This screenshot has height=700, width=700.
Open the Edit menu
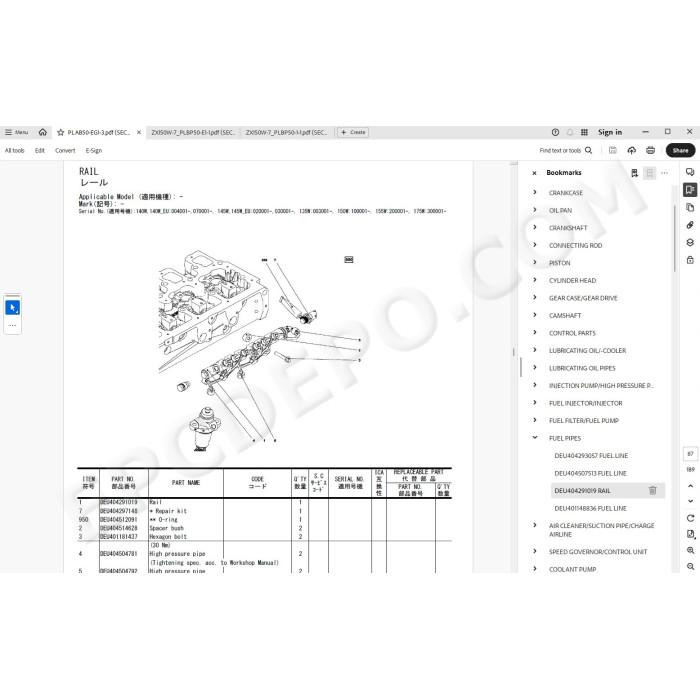[40, 150]
